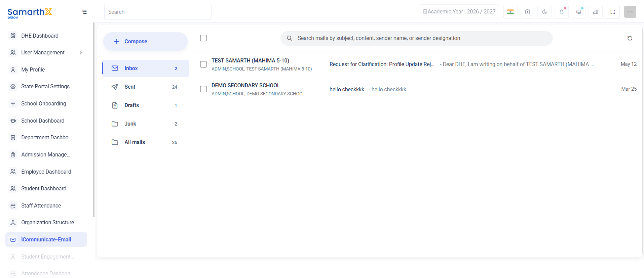
Task: Click the DHE Dashboard grid icon
Action: point(13,36)
